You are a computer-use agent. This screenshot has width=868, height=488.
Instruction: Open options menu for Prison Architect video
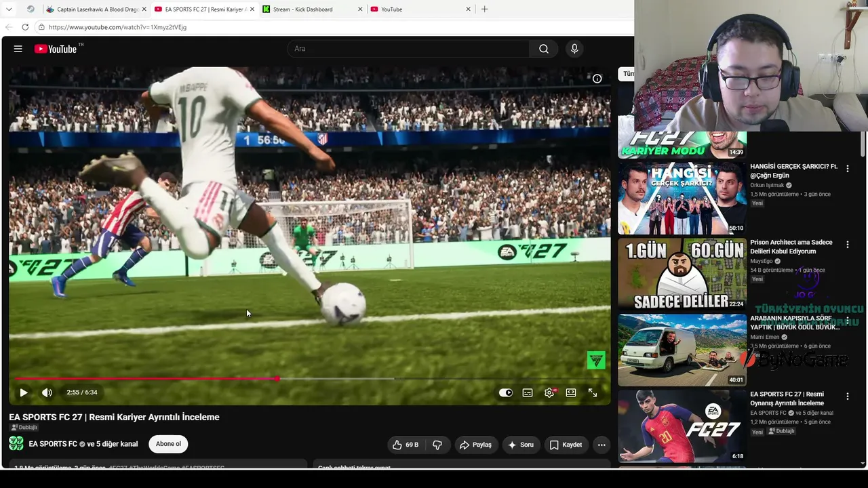[847, 244]
